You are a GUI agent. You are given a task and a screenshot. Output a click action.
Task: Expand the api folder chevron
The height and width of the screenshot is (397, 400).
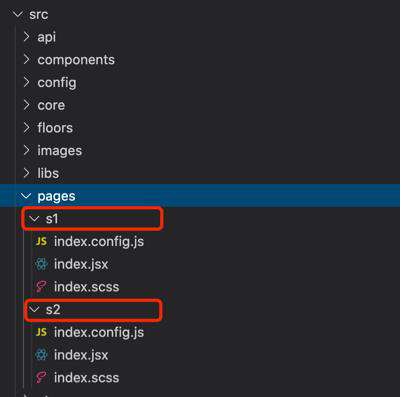point(27,37)
